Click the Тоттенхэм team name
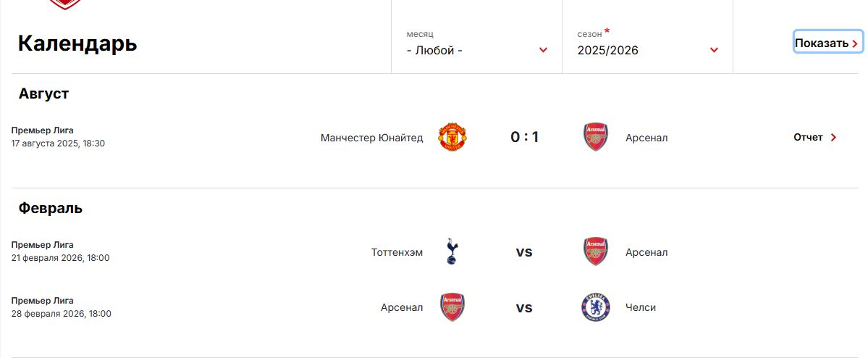The height and width of the screenshot is (358, 868). 397,252
